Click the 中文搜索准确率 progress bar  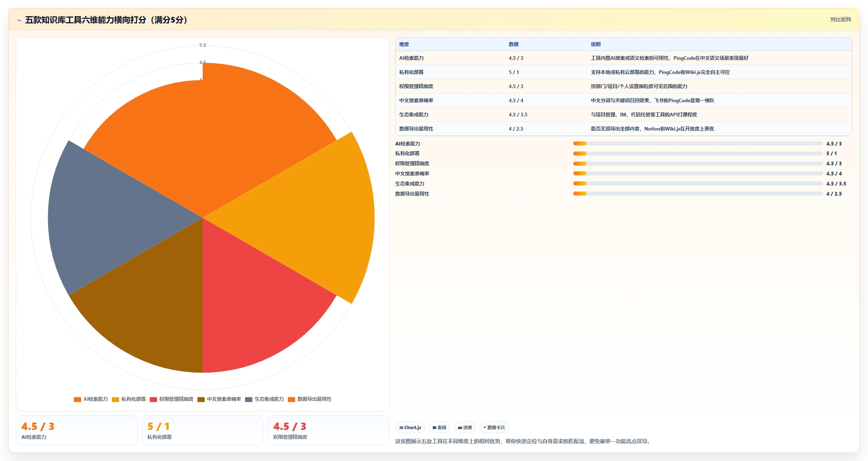[x=698, y=173]
